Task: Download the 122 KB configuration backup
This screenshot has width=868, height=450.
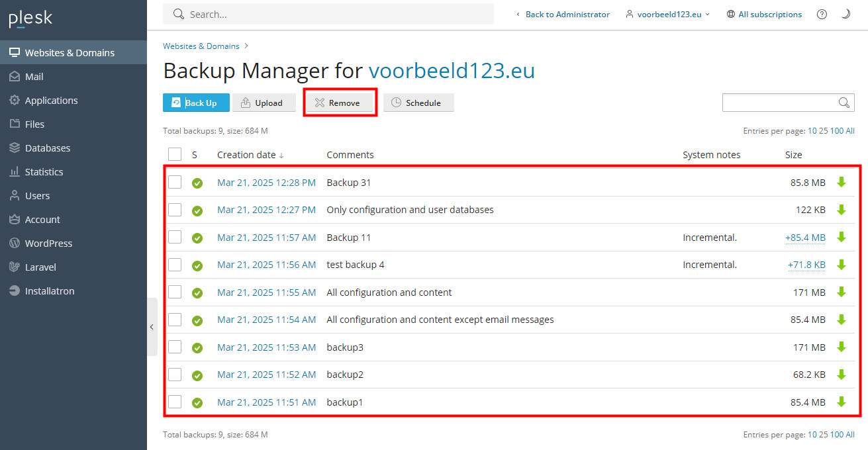Action: coord(842,210)
